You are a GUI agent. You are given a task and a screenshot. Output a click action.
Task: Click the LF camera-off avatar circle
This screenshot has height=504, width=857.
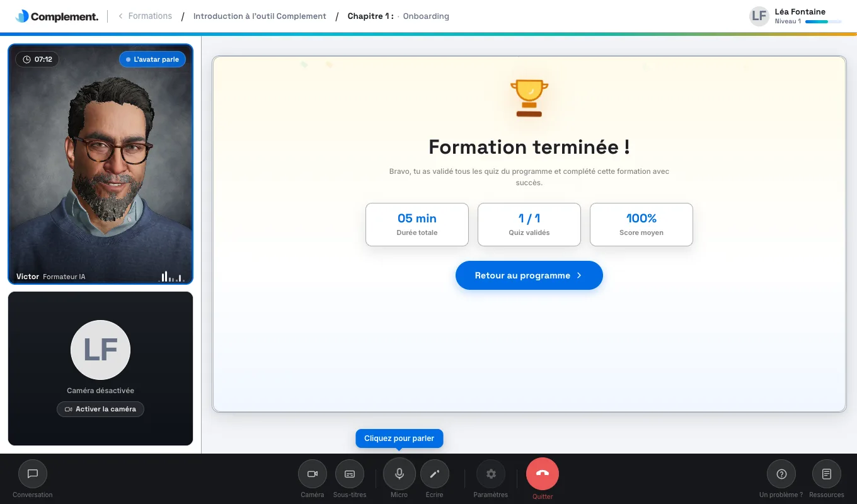pos(101,350)
